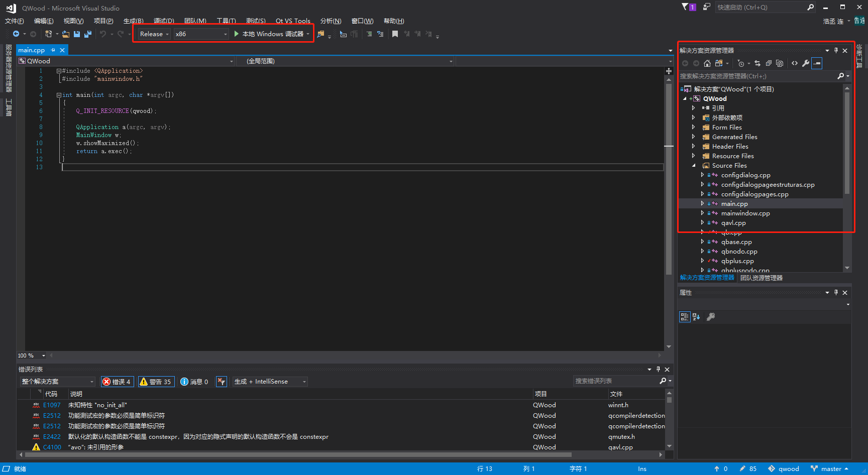Click the Pending Changes Filter clock icon

coord(741,63)
